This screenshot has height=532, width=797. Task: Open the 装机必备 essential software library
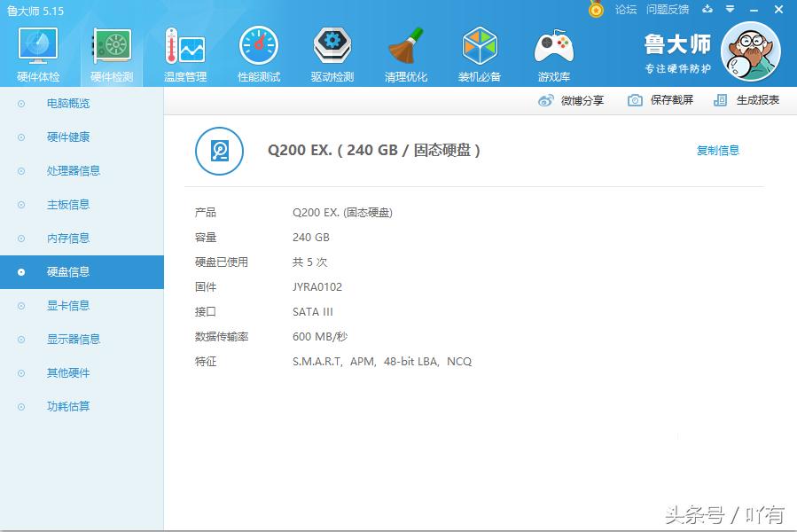click(479, 51)
